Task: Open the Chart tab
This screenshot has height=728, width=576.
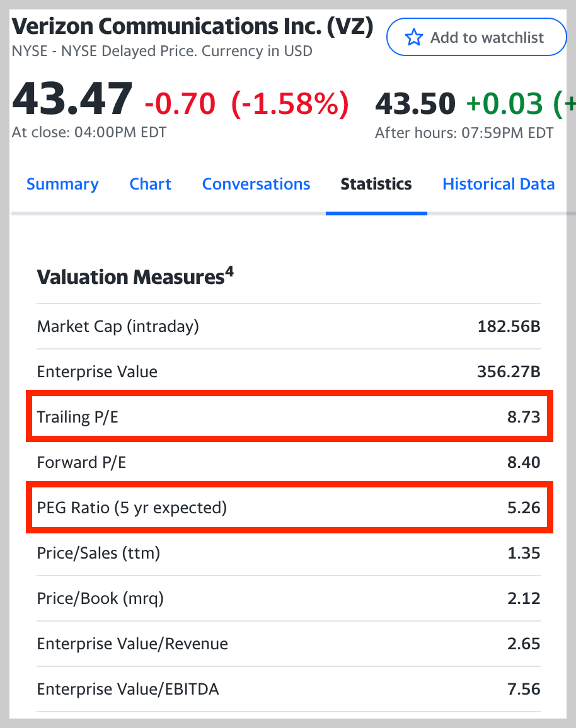Action: click(150, 185)
